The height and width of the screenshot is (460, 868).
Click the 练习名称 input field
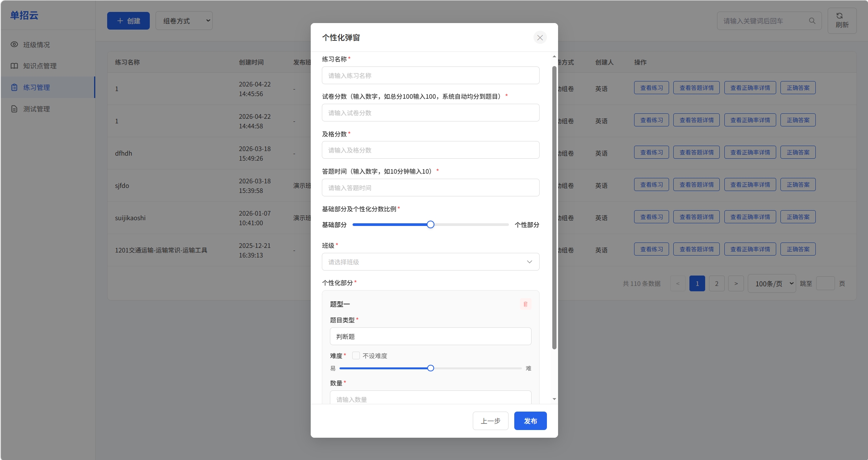431,75
